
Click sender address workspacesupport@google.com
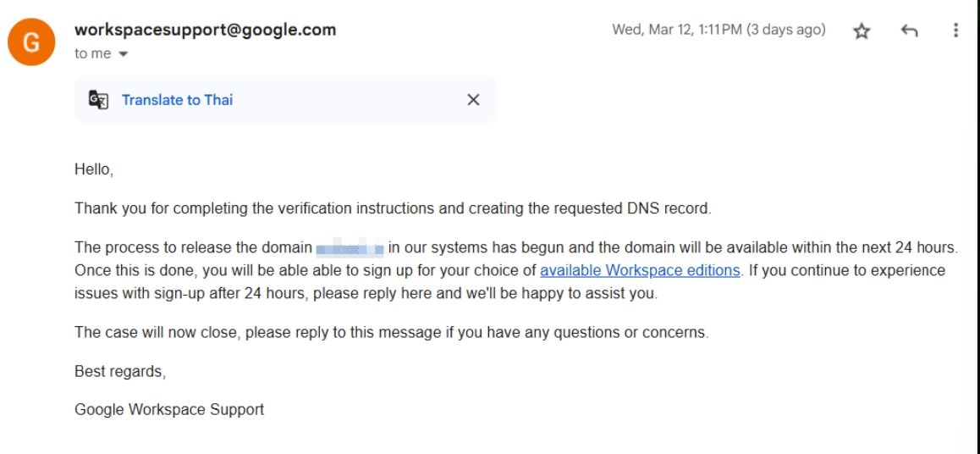click(x=205, y=30)
